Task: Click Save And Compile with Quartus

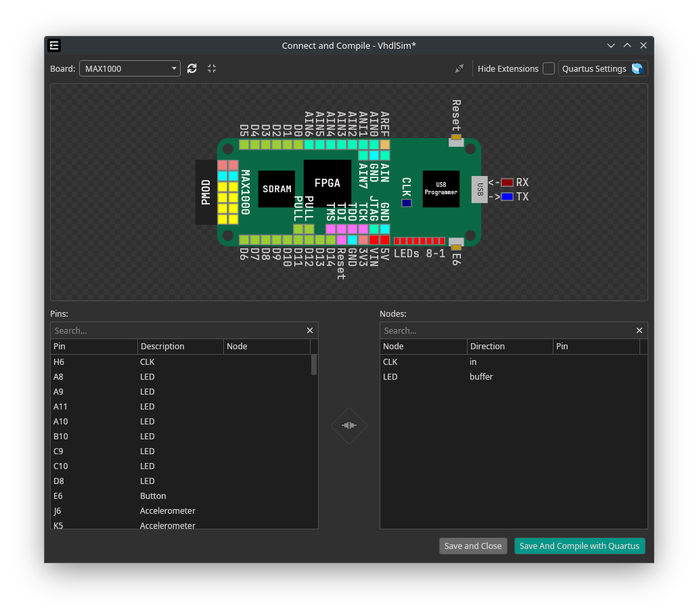Action: [579, 546]
